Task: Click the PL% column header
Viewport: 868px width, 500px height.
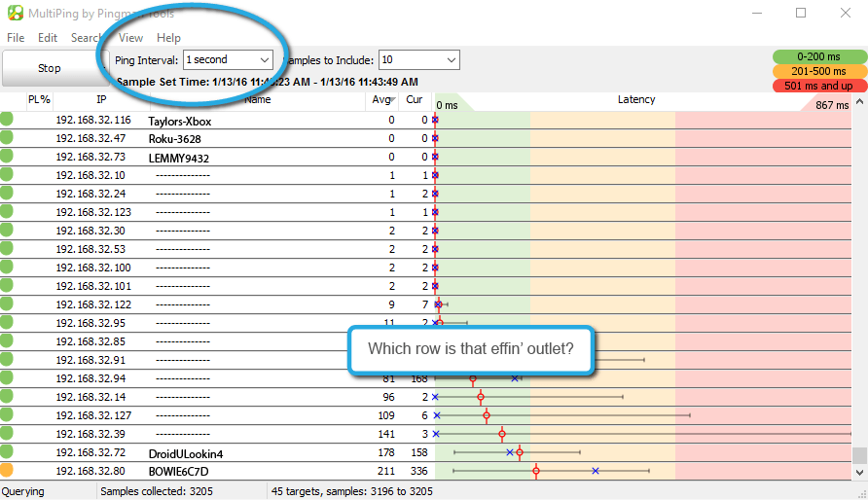Action: click(39, 99)
